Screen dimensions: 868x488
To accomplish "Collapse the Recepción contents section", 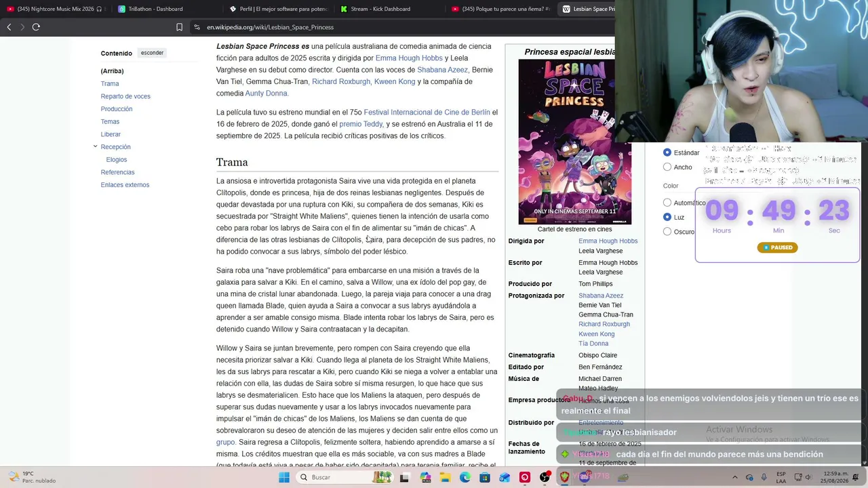I will click(x=95, y=146).
